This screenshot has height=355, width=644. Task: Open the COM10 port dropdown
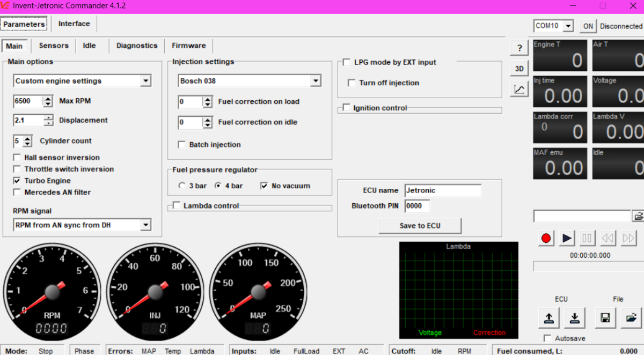coord(568,26)
